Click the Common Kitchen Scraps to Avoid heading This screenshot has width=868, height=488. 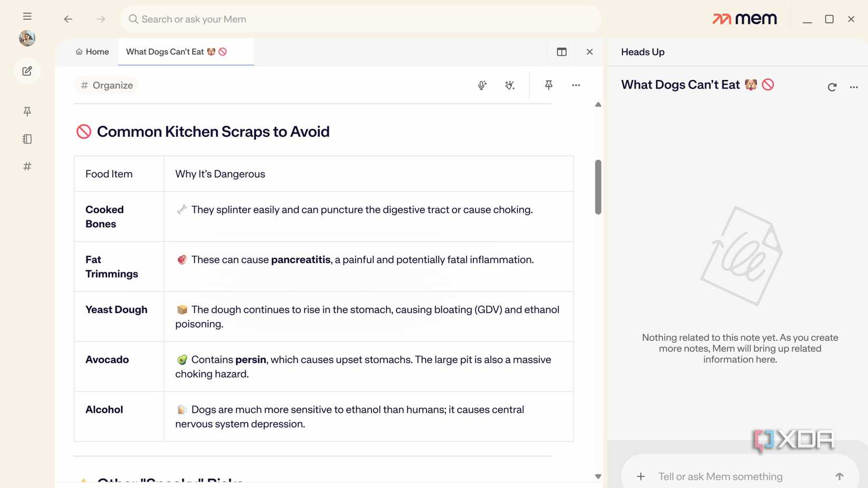click(213, 131)
